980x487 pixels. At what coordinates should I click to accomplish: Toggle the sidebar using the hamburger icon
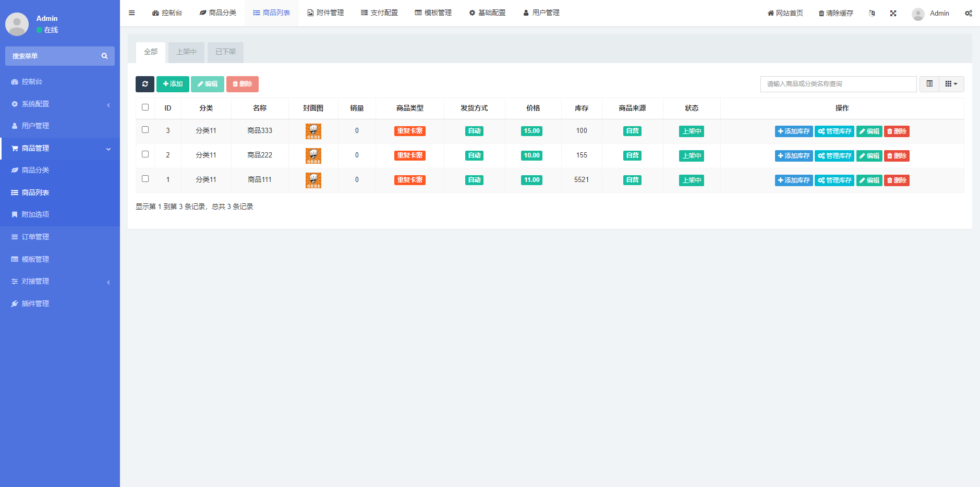131,13
